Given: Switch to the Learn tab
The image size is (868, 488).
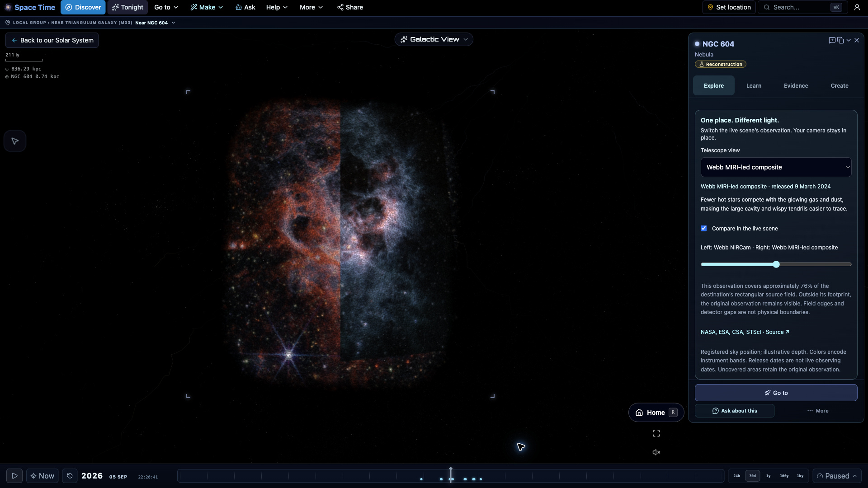Looking at the screenshot, I should pyautogui.click(x=754, y=86).
